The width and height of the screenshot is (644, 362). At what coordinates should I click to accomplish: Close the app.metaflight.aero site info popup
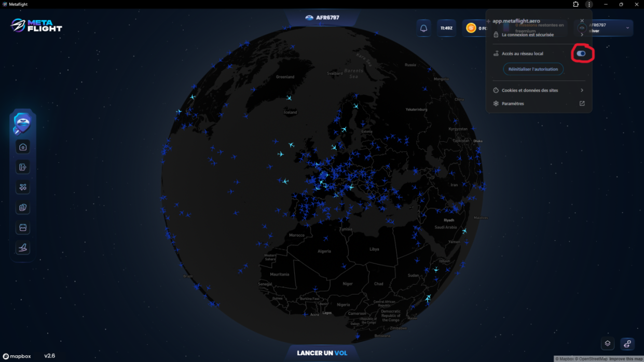pos(582,21)
